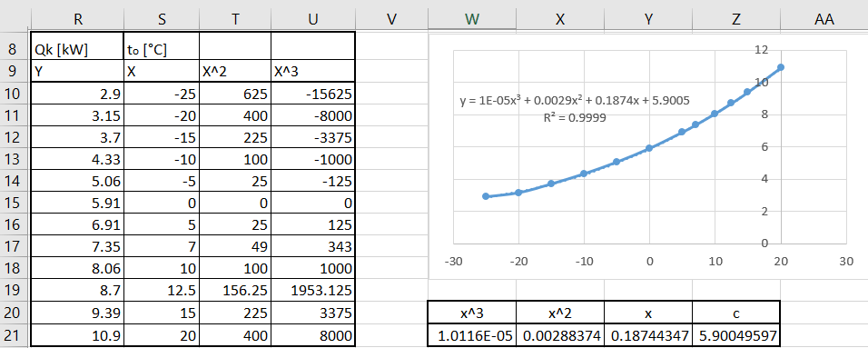Select the R² = 0.9999 label

coord(574,117)
